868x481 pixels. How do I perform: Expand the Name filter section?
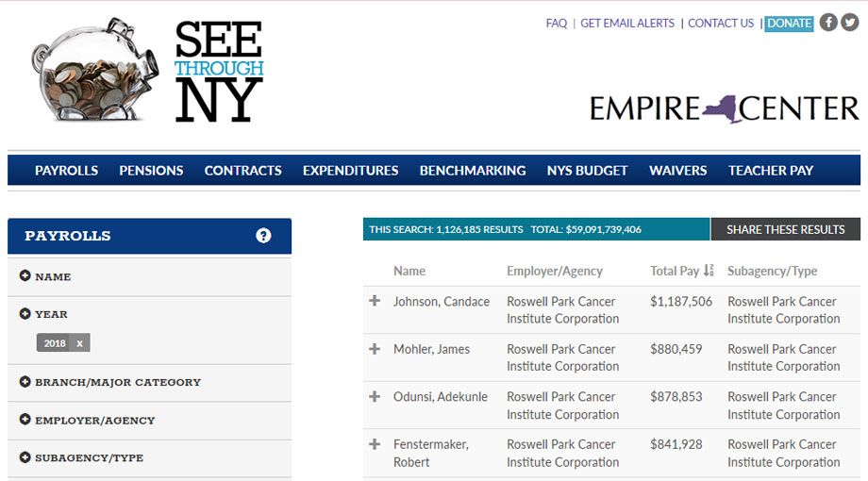pyautogui.click(x=25, y=276)
